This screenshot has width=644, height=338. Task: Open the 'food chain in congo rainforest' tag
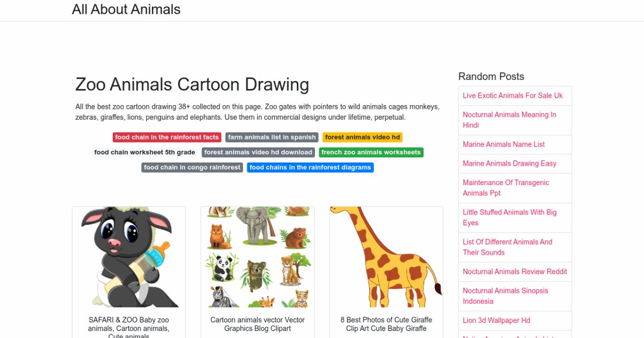(x=192, y=167)
